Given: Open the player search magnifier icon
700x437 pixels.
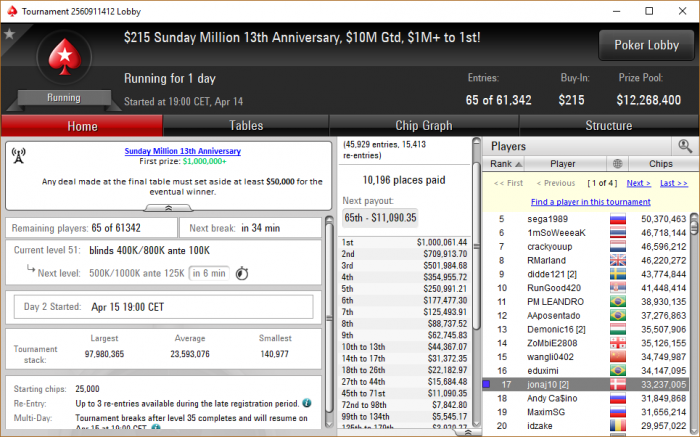Looking at the screenshot, I should click(x=685, y=146).
